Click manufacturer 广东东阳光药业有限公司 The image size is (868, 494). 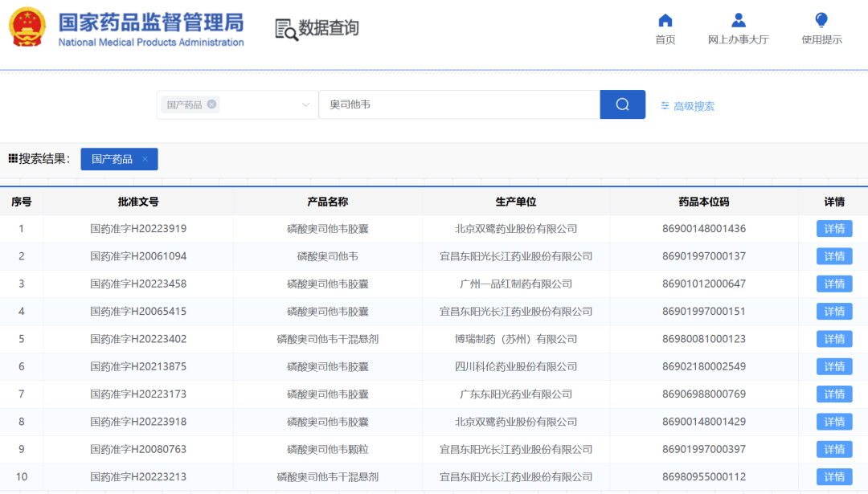pos(516,394)
